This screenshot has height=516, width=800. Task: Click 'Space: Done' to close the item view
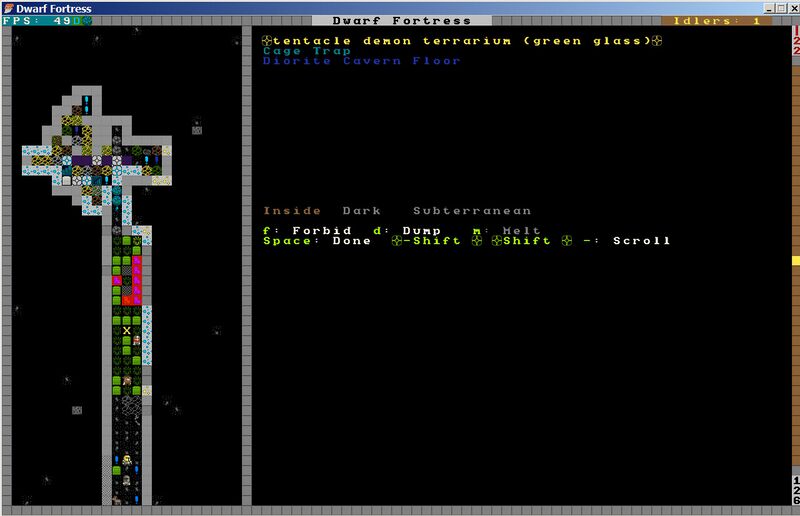tap(317, 241)
